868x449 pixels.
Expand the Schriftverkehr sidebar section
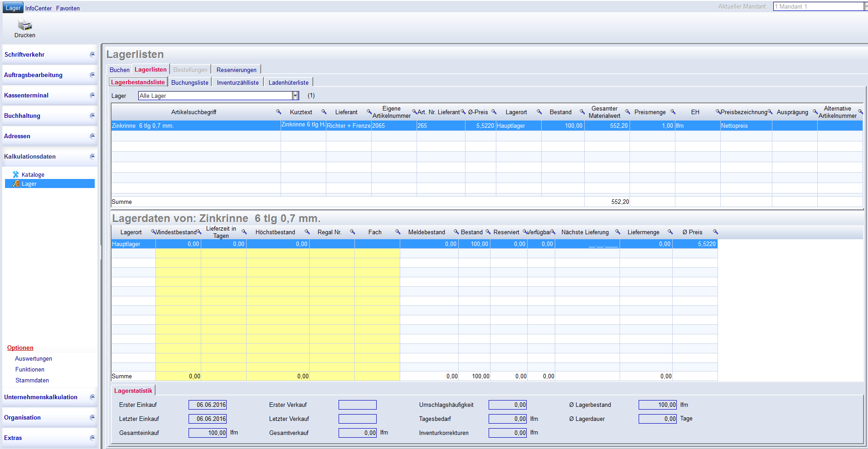click(x=92, y=54)
